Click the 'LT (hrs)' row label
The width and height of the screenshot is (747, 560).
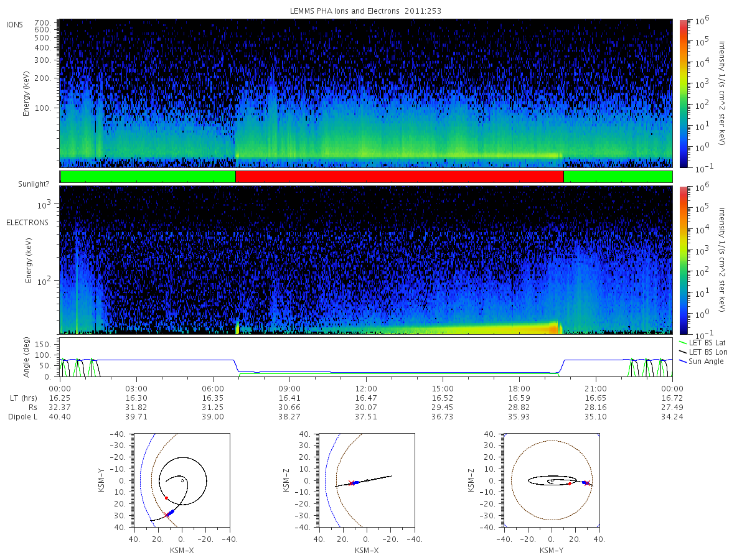click(x=22, y=398)
